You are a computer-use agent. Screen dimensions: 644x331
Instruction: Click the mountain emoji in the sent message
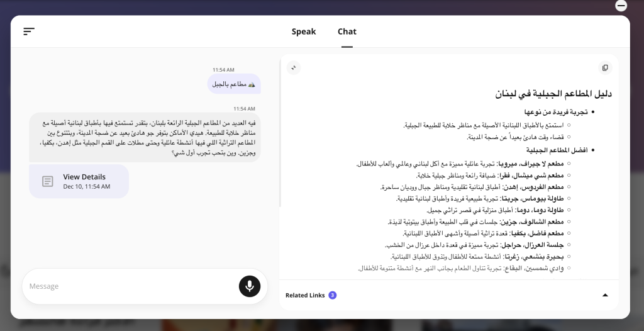252,84
